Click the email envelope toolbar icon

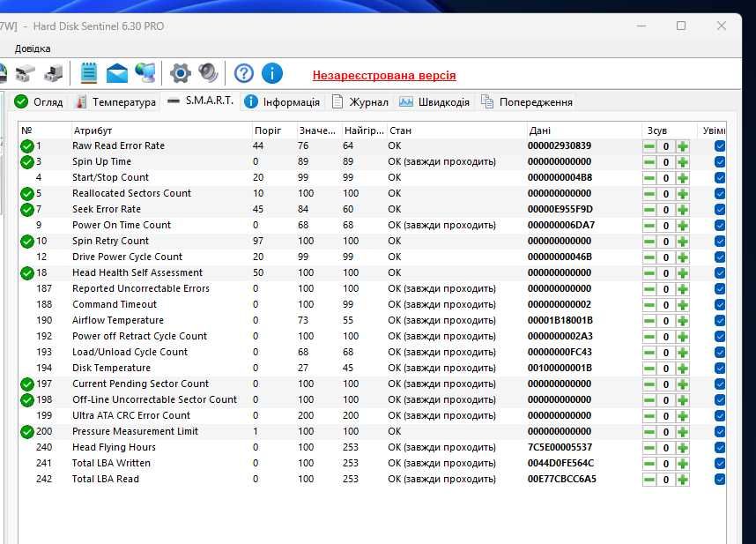point(116,73)
